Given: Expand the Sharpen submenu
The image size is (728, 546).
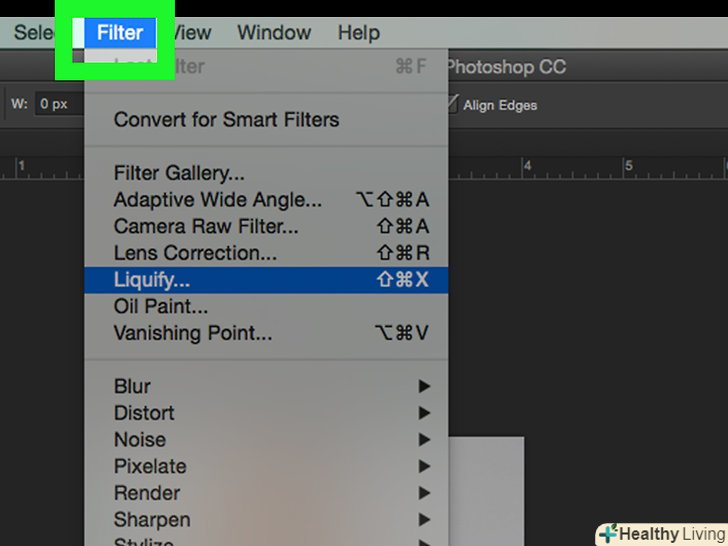Looking at the screenshot, I should (x=153, y=520).
